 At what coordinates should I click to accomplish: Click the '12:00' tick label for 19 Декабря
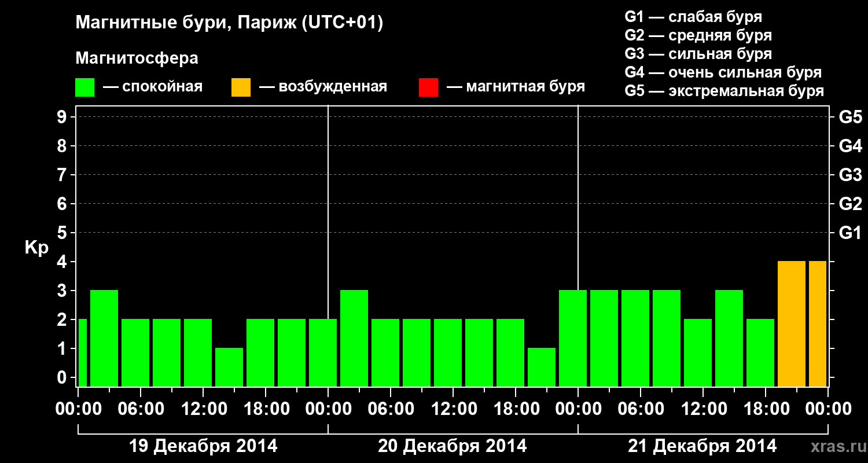coord(203,409)
